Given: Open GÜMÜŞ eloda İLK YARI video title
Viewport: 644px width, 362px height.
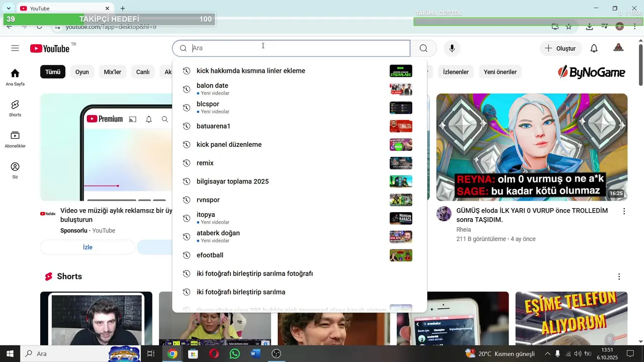Looking at the screenshot, I should coord(532,215).
